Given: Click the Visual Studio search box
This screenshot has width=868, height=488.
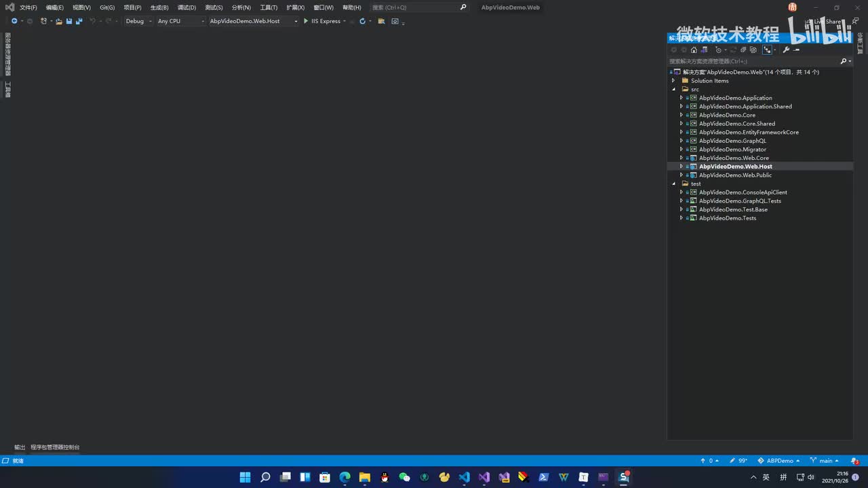Looking at the screenshot, I should [x=418, y=7].
